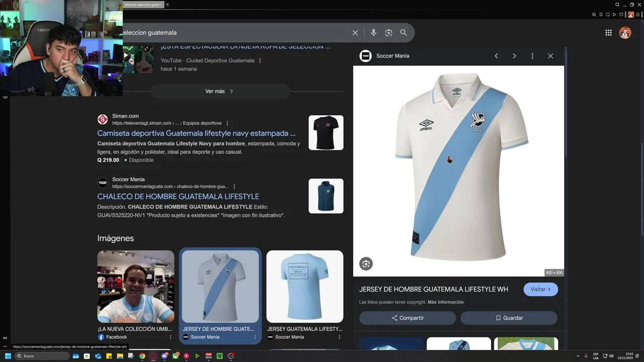Share the image with Compartir
The height and width of the screenshot is (362, 644).
point(408,318)
